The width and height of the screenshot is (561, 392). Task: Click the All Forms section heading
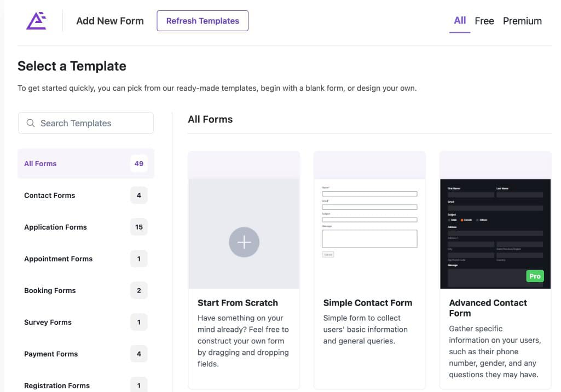(x=210, y=119)
